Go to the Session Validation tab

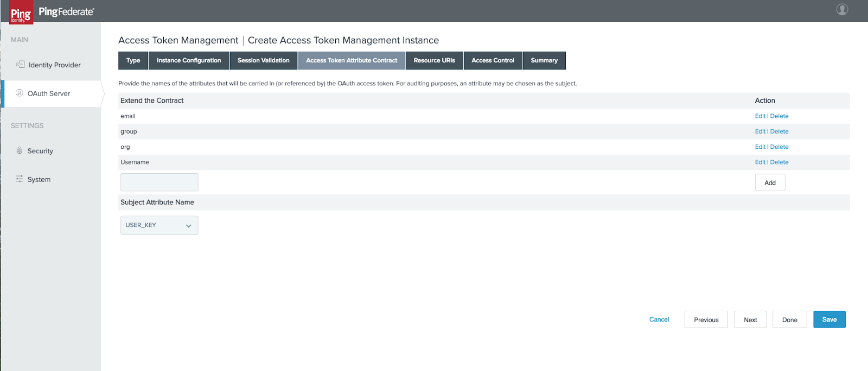pos(263,60)
